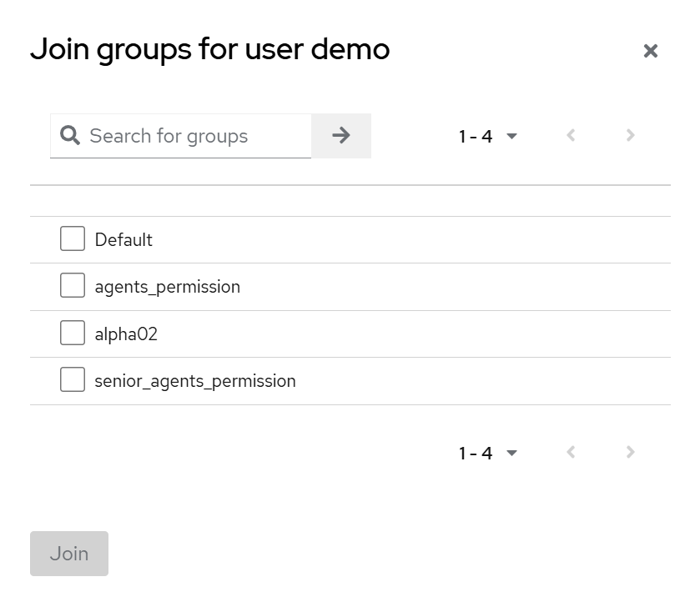Check the alpha02 group checkbox

point(73,334)
